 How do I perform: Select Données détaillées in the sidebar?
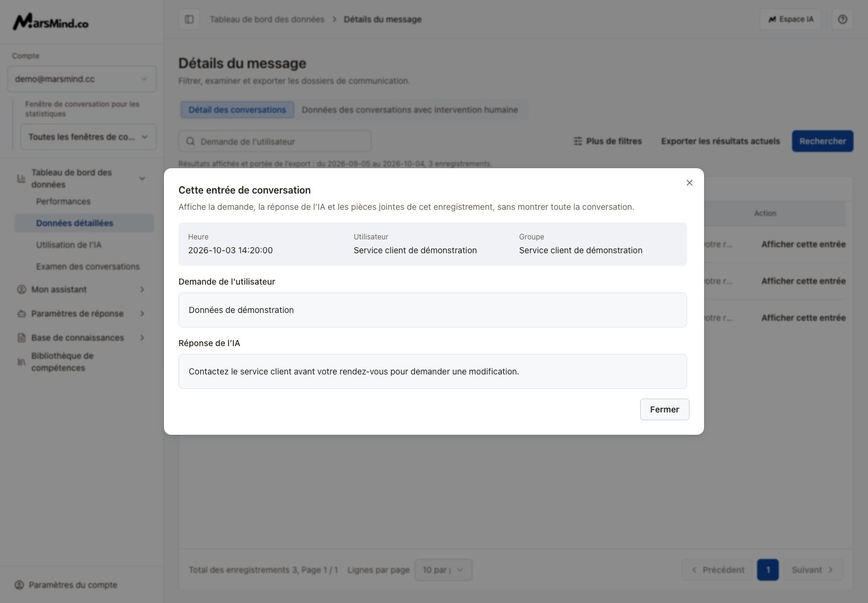tap(84, 223)
